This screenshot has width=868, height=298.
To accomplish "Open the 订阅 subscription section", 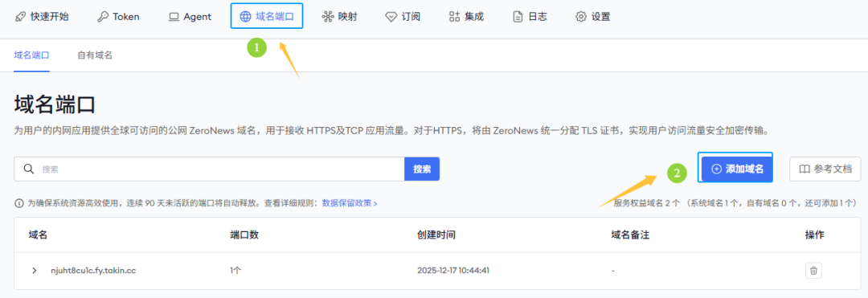I will [403, 17].
